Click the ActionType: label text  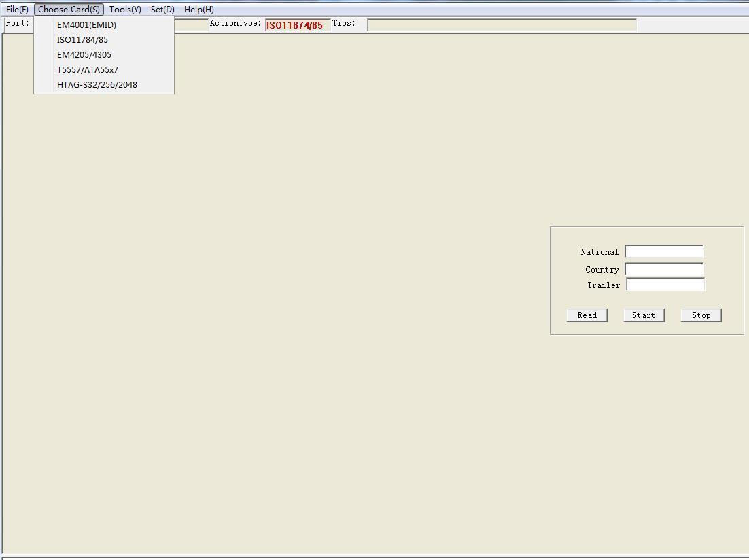pyautogui.click(x=235, y=24)
